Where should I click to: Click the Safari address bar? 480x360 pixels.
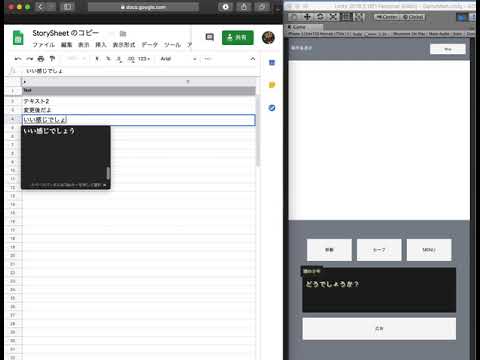tap(143, 7)
